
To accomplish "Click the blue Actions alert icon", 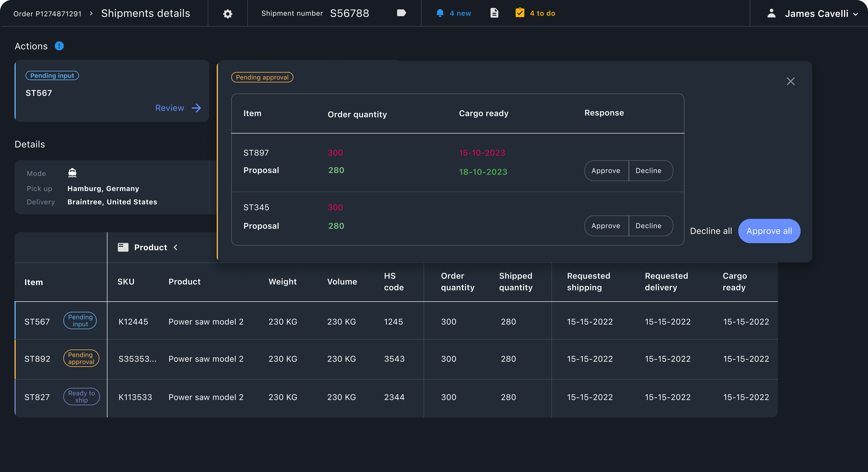I will pos(59,46).
